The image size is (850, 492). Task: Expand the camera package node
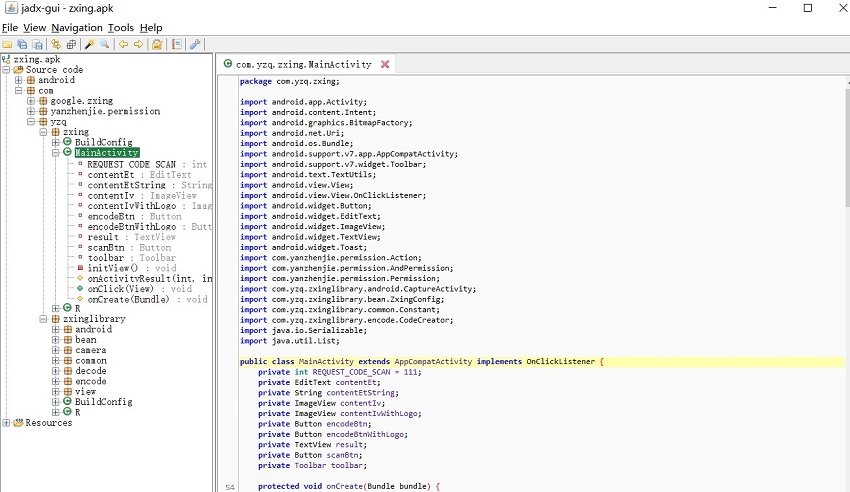tap(55, 350)
